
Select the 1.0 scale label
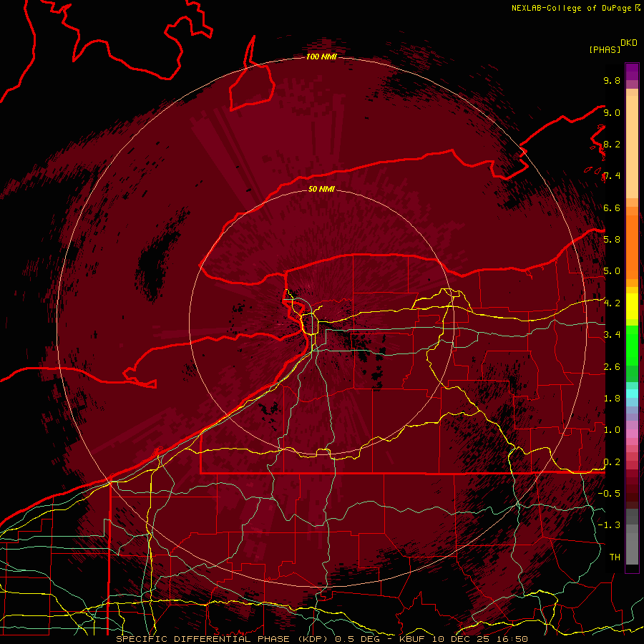click(x=612, y=430)
